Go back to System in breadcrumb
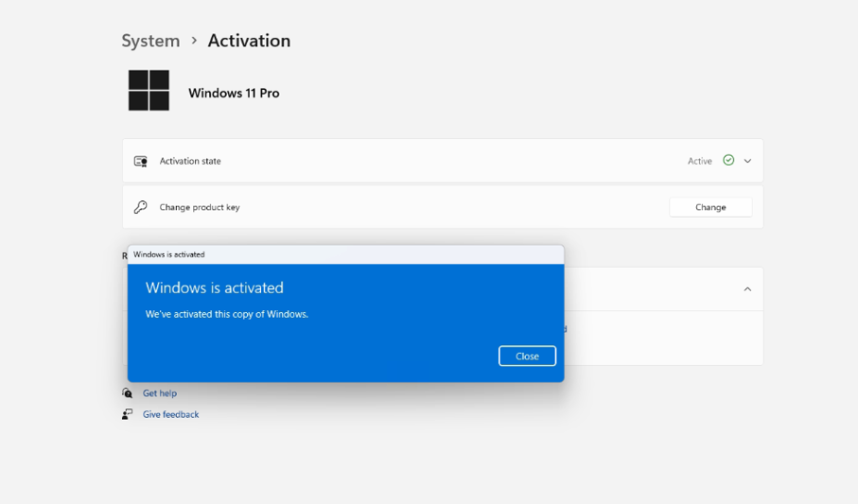This screenshot has height=504, width=858. tap(150, 41)
